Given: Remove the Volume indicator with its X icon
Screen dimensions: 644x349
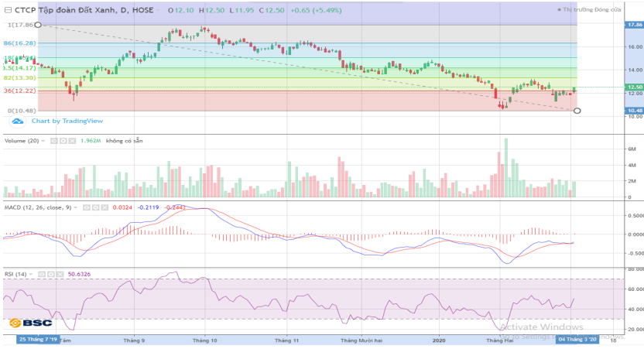Looking at the screenshot, I should click(x=72, y=141).
